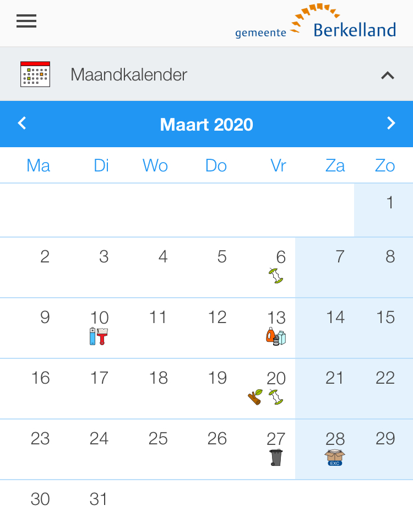The width and height of the screenshot is (413, 532).
Task: Click the plastic packaging icon on March 13
Action: [x=276, y=336]
